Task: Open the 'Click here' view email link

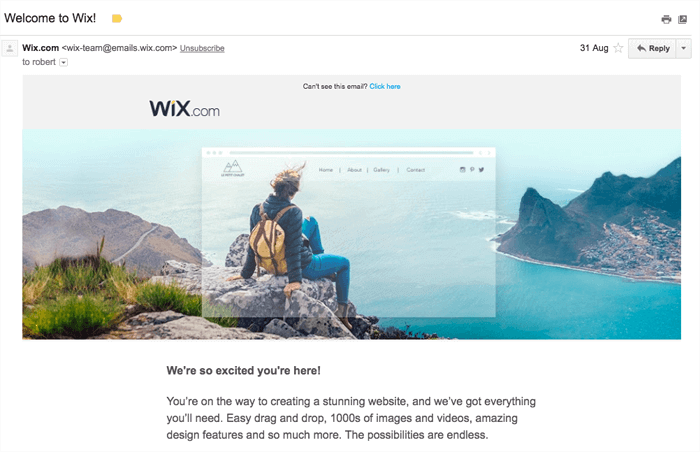Action: [x=385, y=86]
